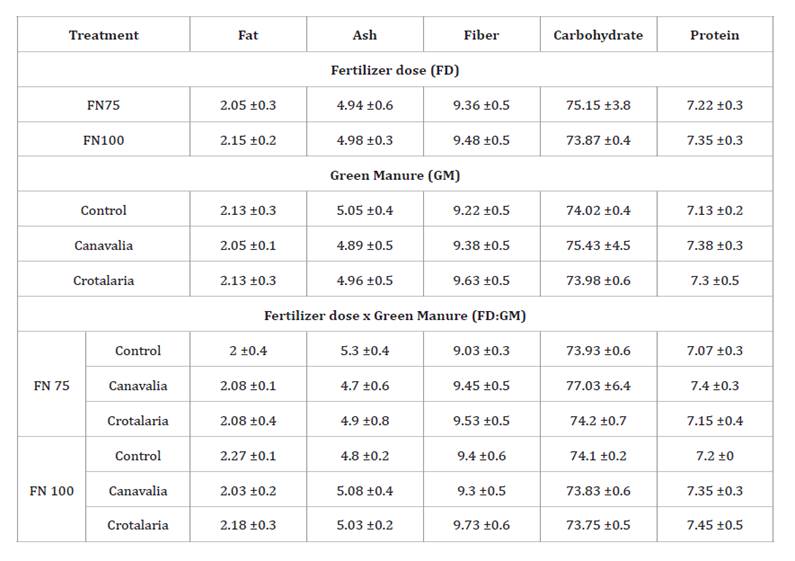
Task: Select the fiber value 9.63 ±0.5
Action: (482, 281)
